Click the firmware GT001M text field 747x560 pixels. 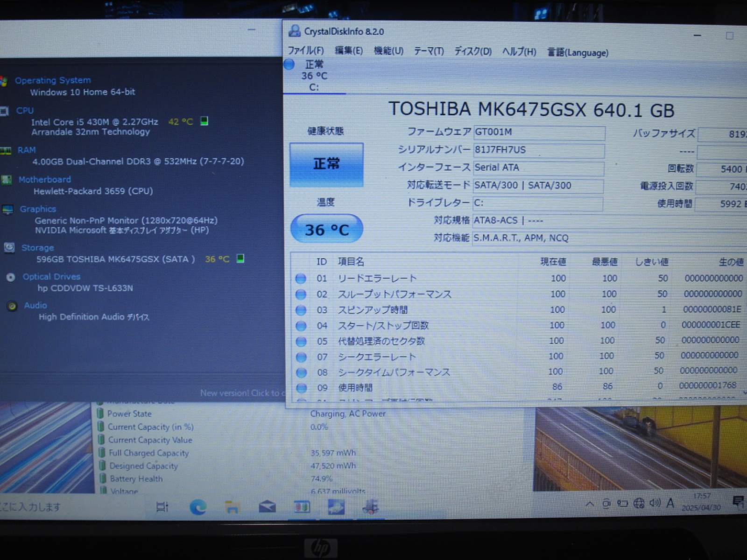click(x=539, y=133)
